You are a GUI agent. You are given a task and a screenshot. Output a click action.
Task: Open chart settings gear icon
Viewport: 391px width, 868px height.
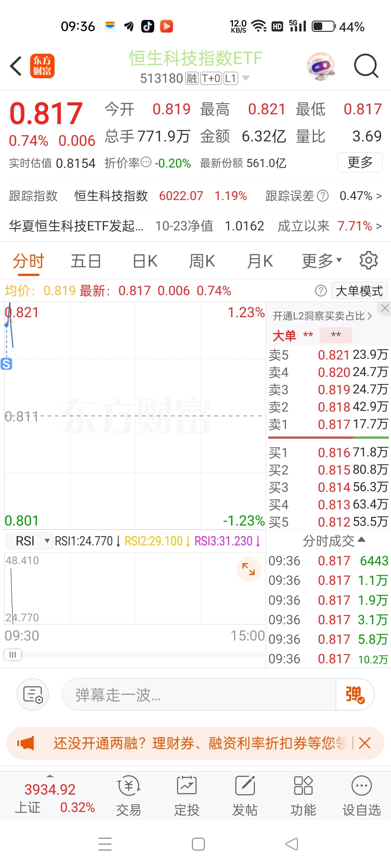click(x=369, y=260)
